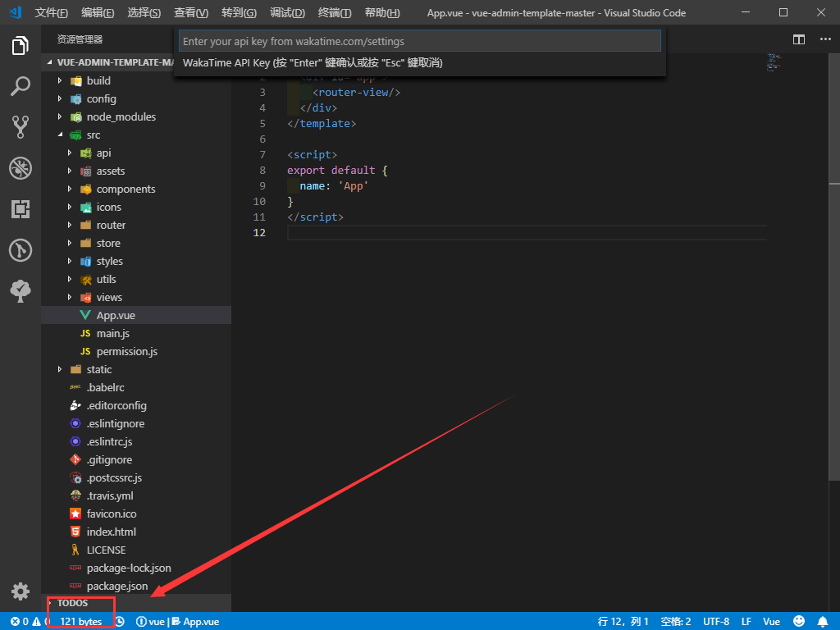Open the .travis.yml file

pyautogui.click(x=136, y=495)
